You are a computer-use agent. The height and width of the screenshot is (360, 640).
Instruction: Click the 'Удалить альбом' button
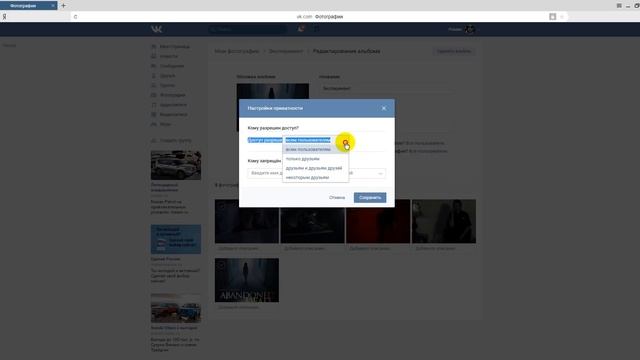pyautogui.click(x=453, y=51)
